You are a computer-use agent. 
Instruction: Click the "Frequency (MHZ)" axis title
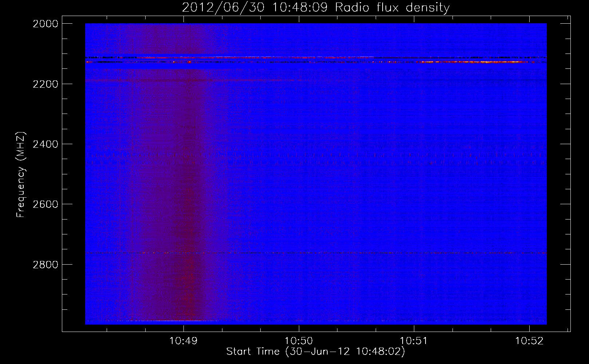21,175
